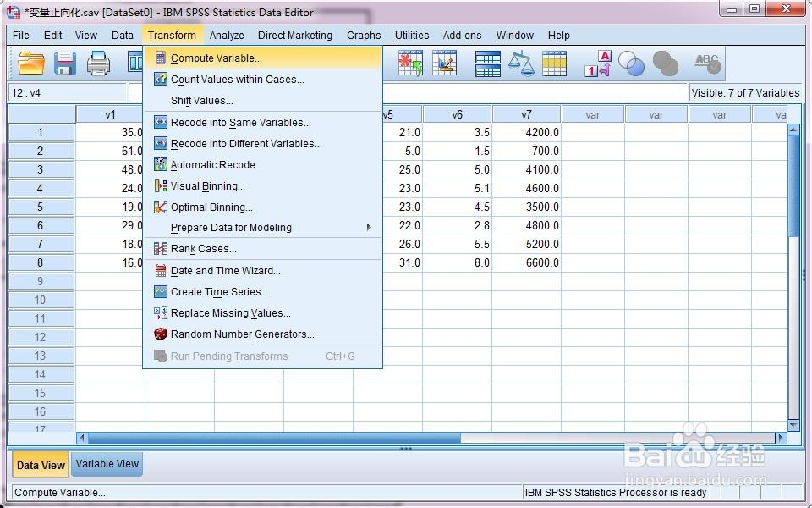Image resolution: width=812 pixels, height=508 pixels.
Task: Switch to the Variable View tab
Action: click(x=107, y=464)
